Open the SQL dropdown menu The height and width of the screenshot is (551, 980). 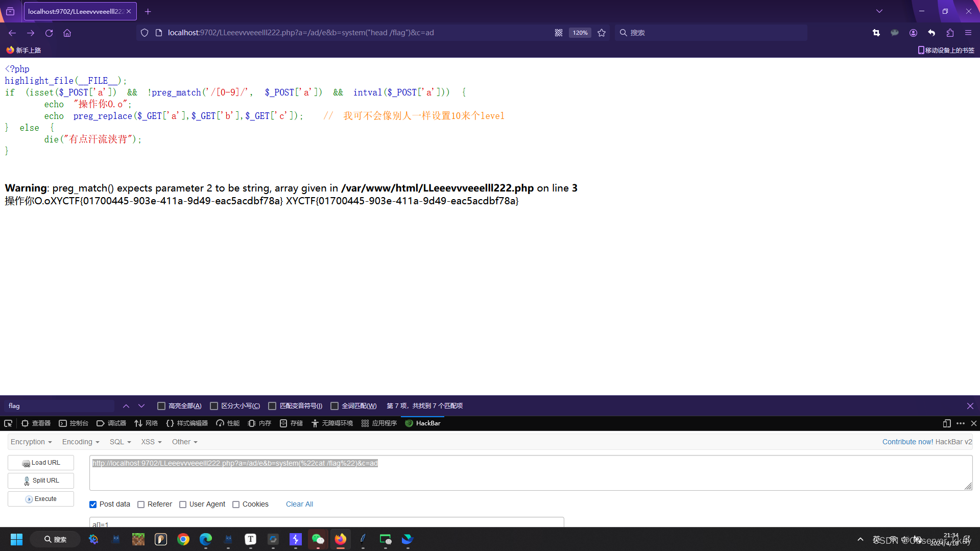pyautogui.click(x=119, y=441)
